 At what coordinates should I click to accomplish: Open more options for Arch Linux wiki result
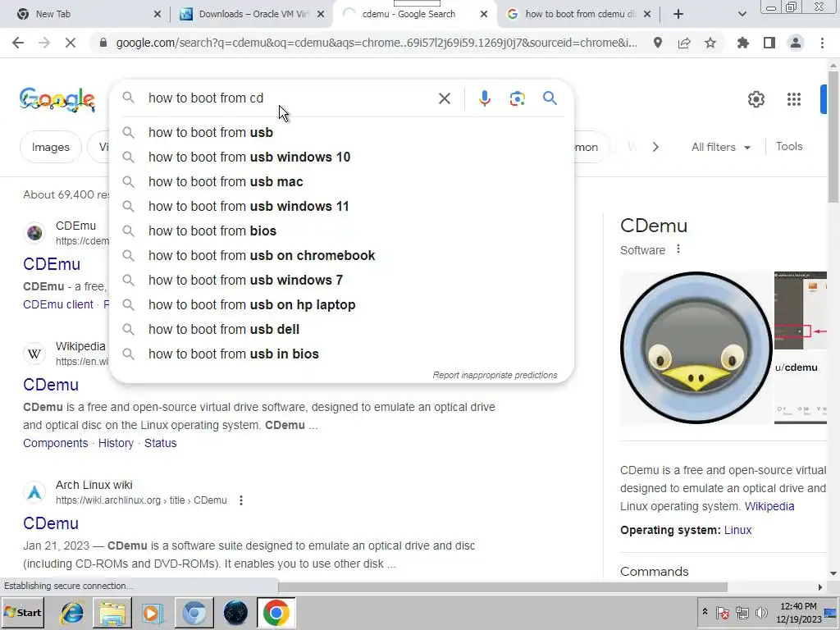[241, 500]
